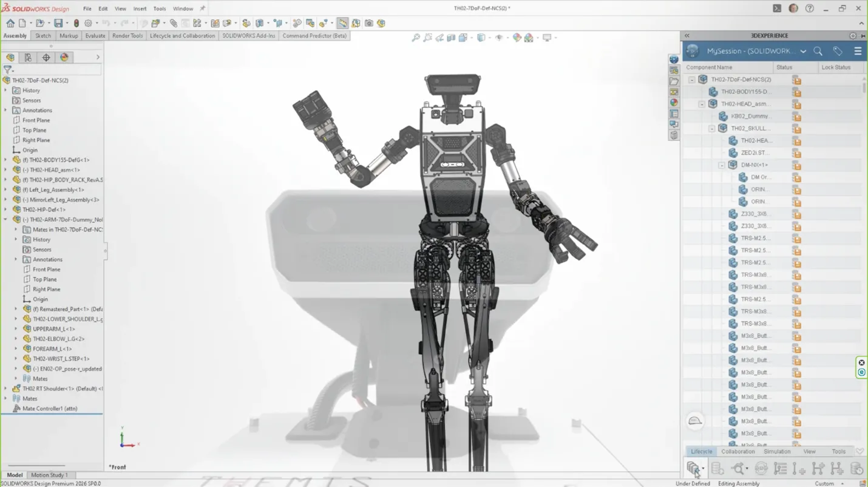The height and width of the screenshot is (487, 868).
Task: Click the Apply Scene icon
Action: tap(529, 38)
